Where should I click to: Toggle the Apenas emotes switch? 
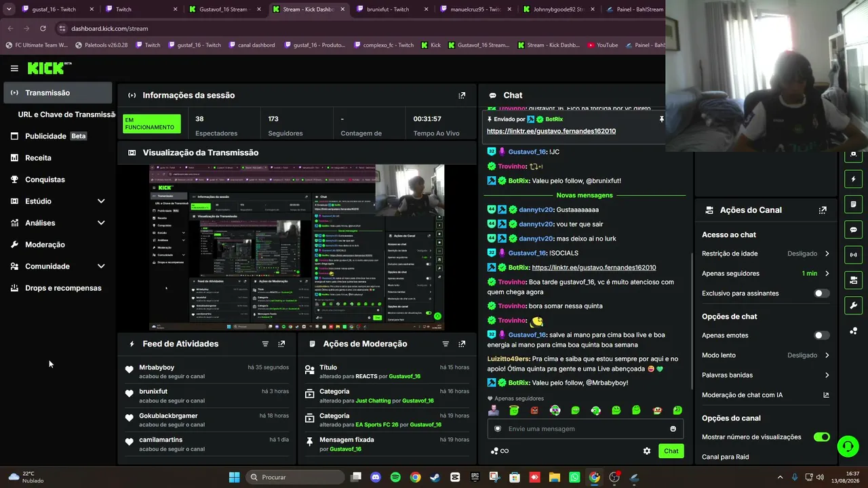tap(821, 335)
